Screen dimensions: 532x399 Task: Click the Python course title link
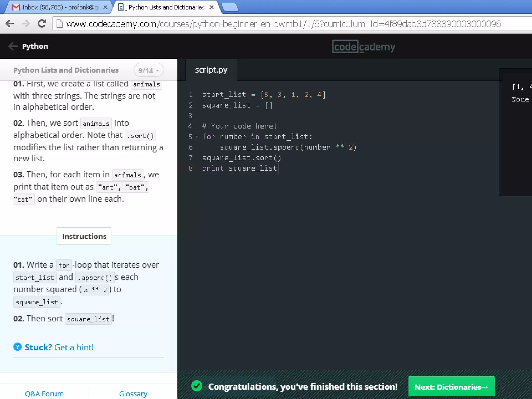(x=35, y=46)
